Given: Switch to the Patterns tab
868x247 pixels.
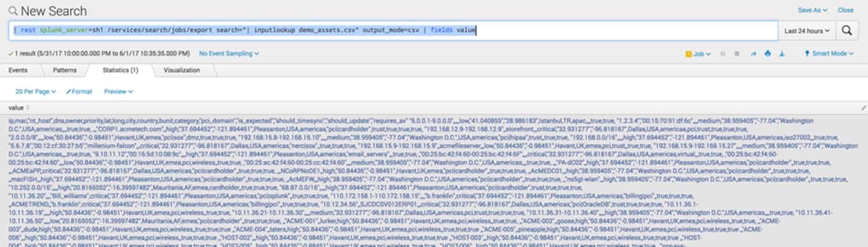Looking at the screenshot, I should [65, 70].
